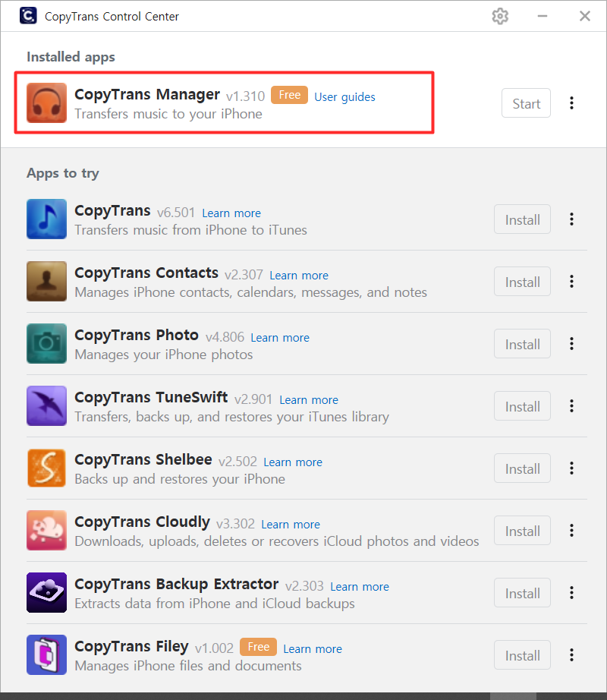Install CopyTrans Contacts

coord(522,281)
